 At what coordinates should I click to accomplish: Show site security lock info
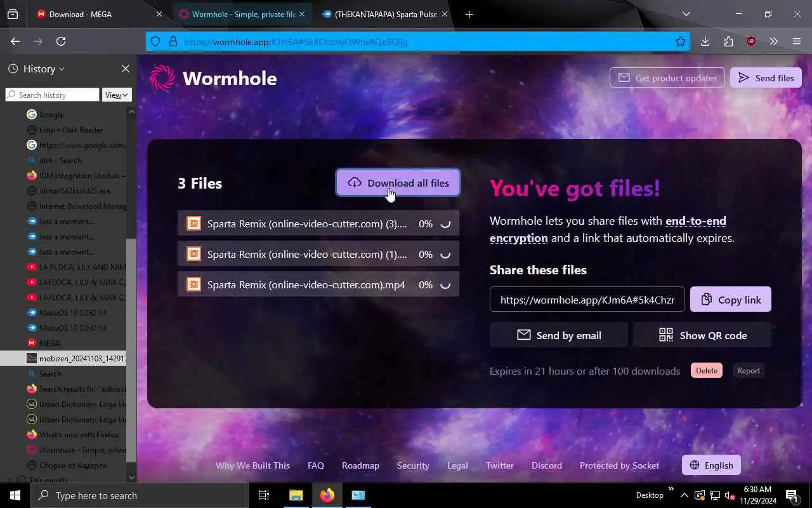point(173,41)
